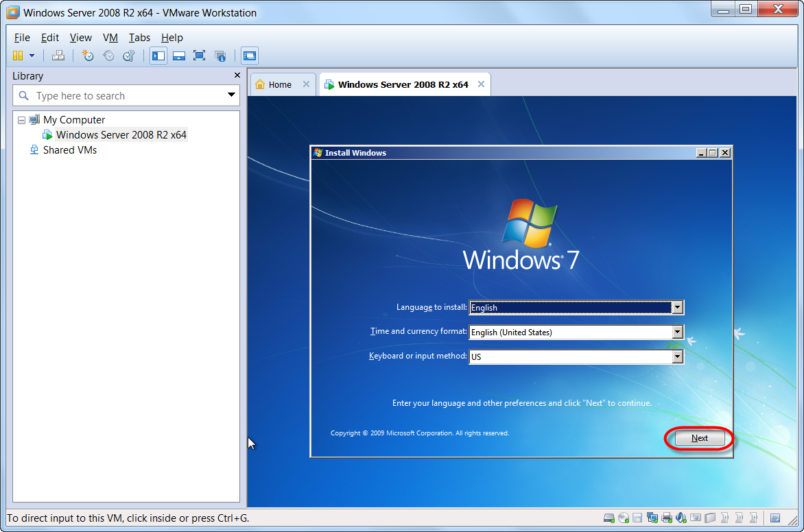This screenshot has height=532, width=804.
Task: Click the message log icon at status bar end
Action: (x=775, y=518)
